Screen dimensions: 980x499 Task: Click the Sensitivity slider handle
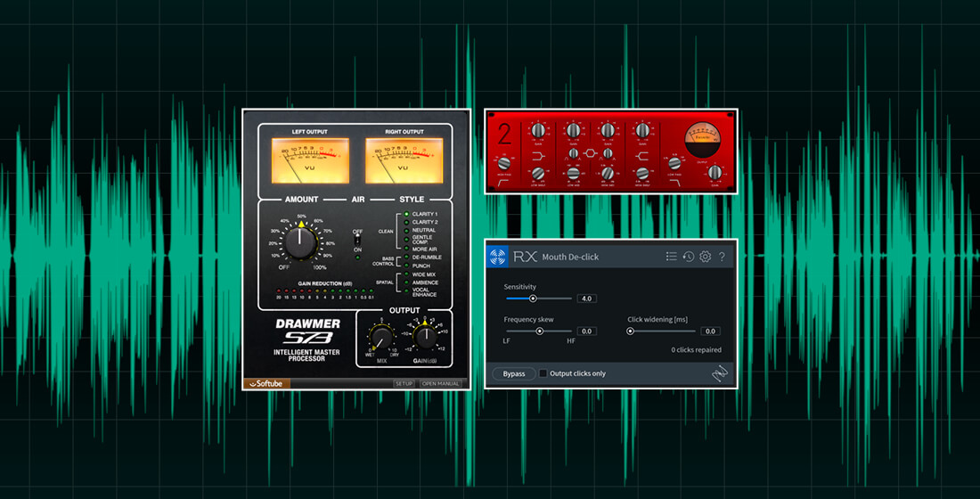[x=533, y=299]
